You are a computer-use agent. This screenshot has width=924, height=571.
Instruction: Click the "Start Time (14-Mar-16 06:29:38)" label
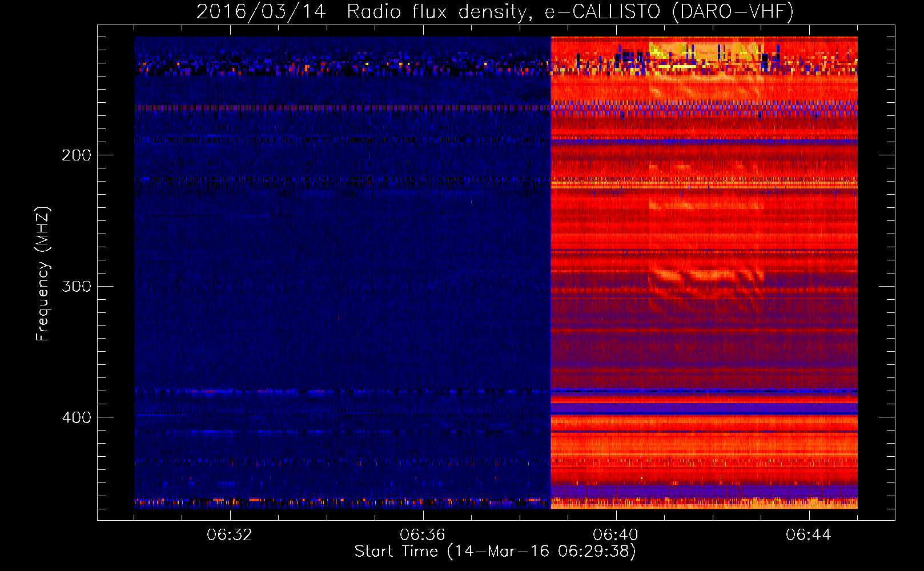pyautogui.click(x=495, y=552)
